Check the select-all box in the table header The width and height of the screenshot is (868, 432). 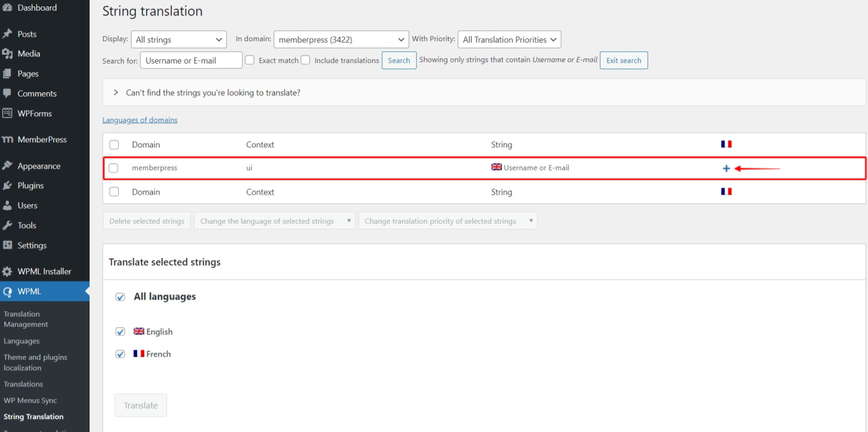pyautogui.click(x=114, y=145)
